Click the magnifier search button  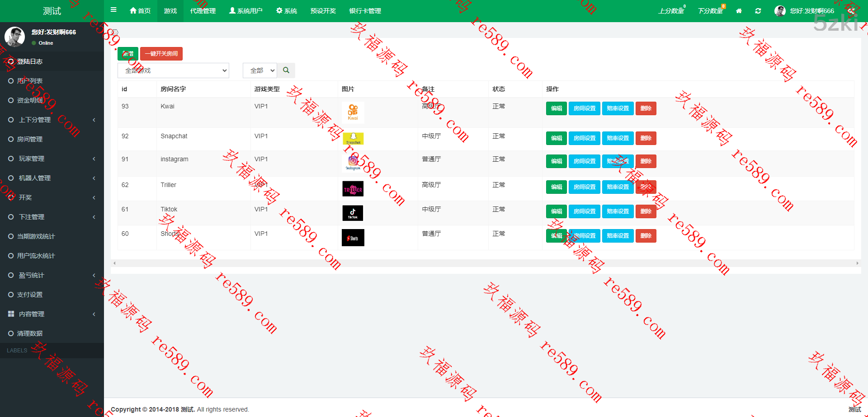(286, 70)
